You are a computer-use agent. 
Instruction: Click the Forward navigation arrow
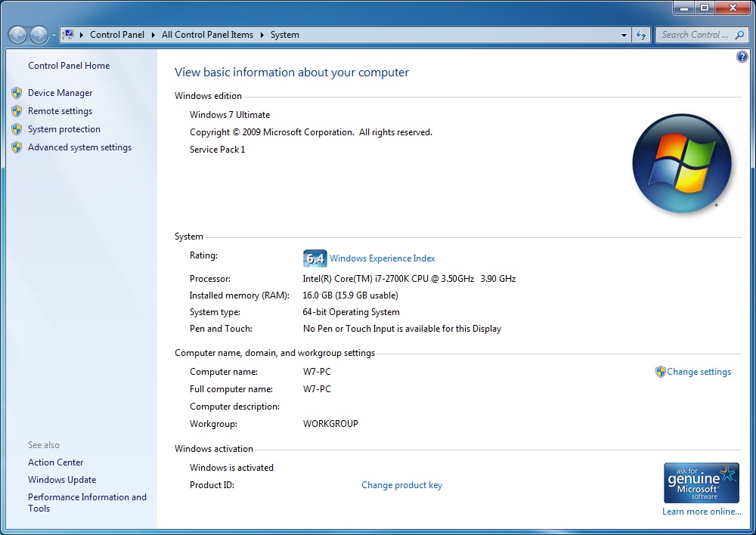tap(39, 35)
